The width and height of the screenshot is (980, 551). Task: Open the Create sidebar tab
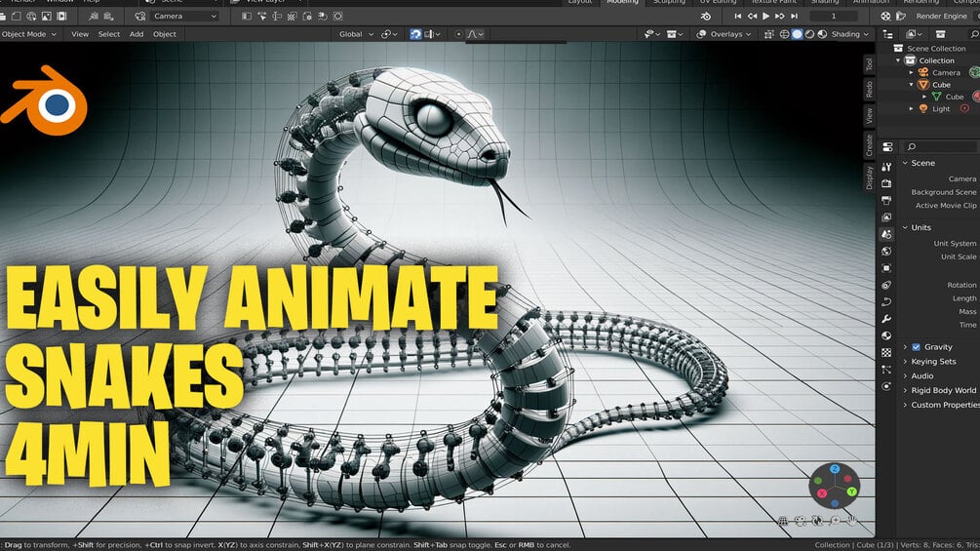pos(869,145)
